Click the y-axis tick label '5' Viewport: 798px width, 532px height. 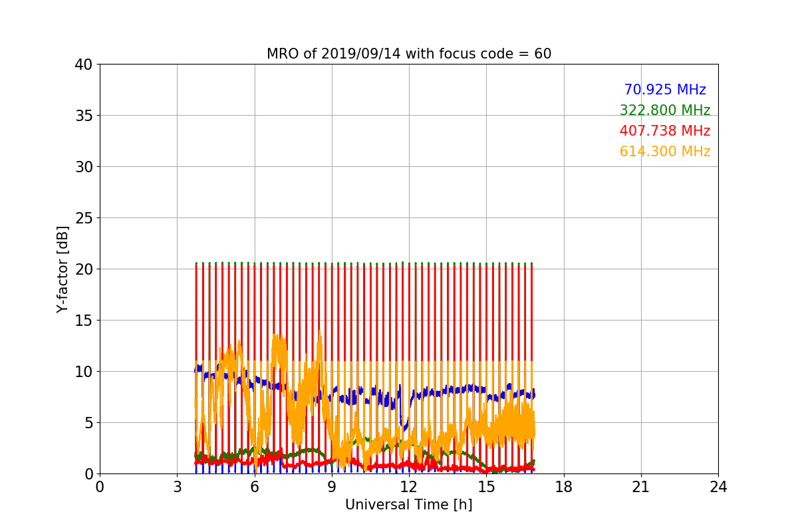point(88,423)
